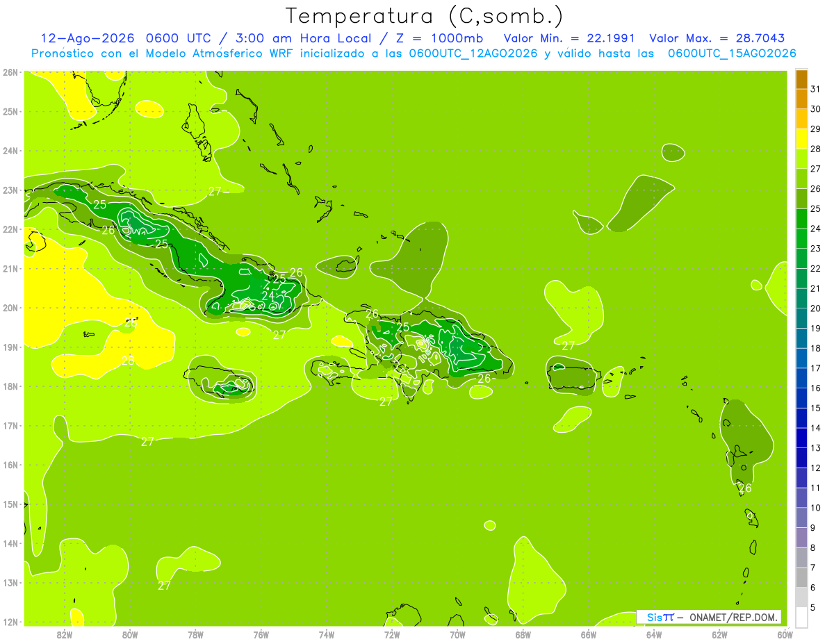Click the "60W" longitude axis label
Viewport: 834px width, 644px height.
(x=784, y=634)
